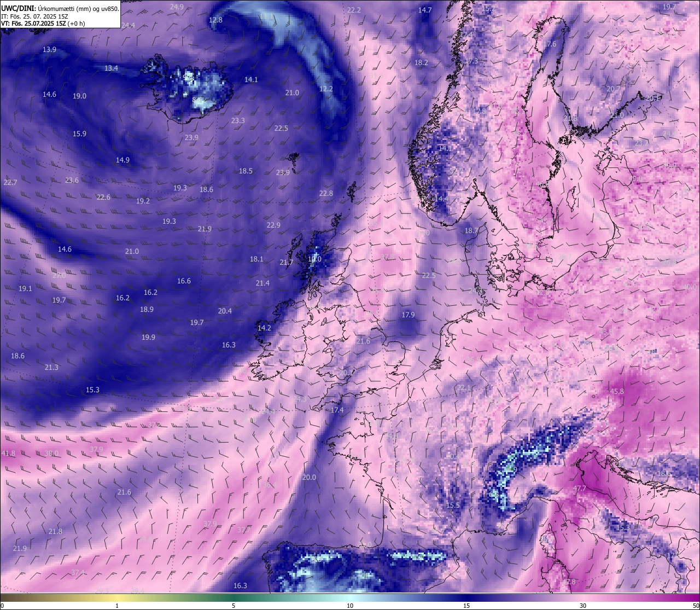
Task: Click the 19.0 value label
Action: [79, 96]
